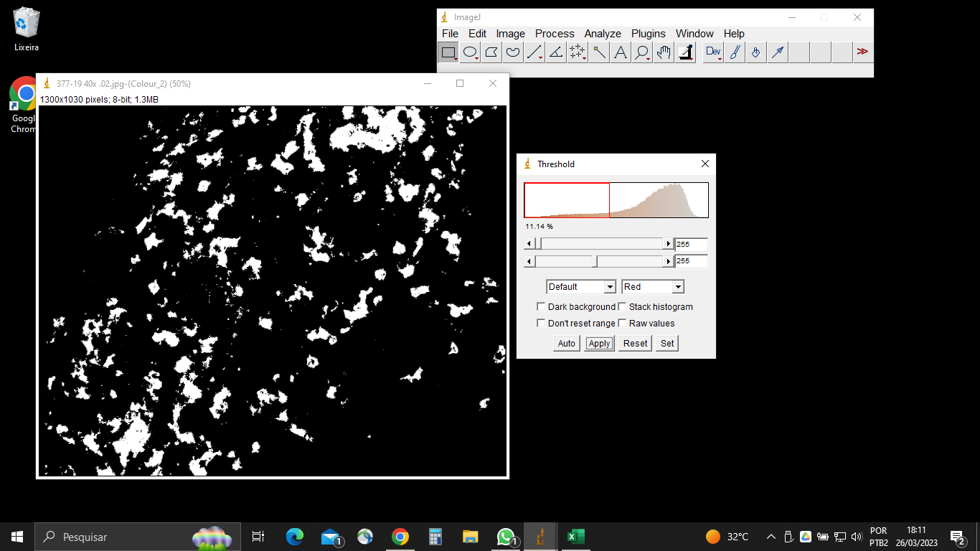Open the Process menu
Image resolution: width=980 pixels, height=551 pixels.
click(554, 34)
